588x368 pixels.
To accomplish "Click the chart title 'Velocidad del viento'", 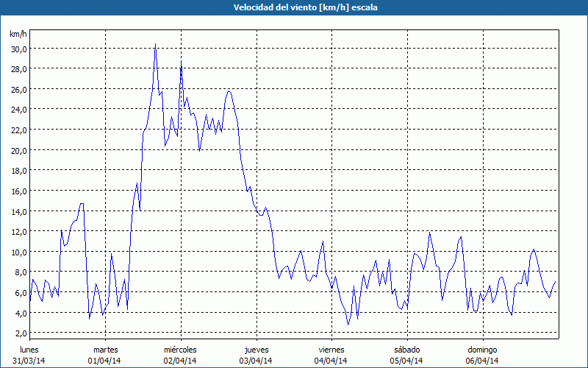I will 294,7.
